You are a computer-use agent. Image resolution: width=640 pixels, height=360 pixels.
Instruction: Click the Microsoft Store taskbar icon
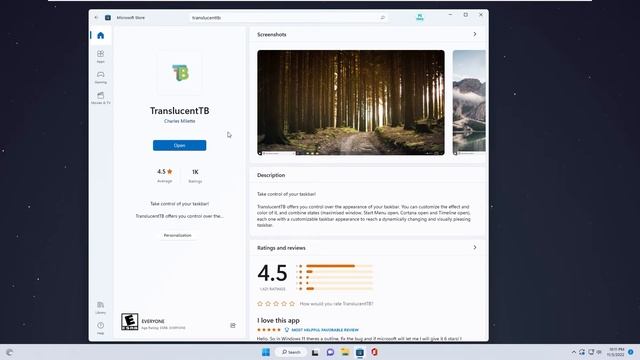tap(360, 352)
